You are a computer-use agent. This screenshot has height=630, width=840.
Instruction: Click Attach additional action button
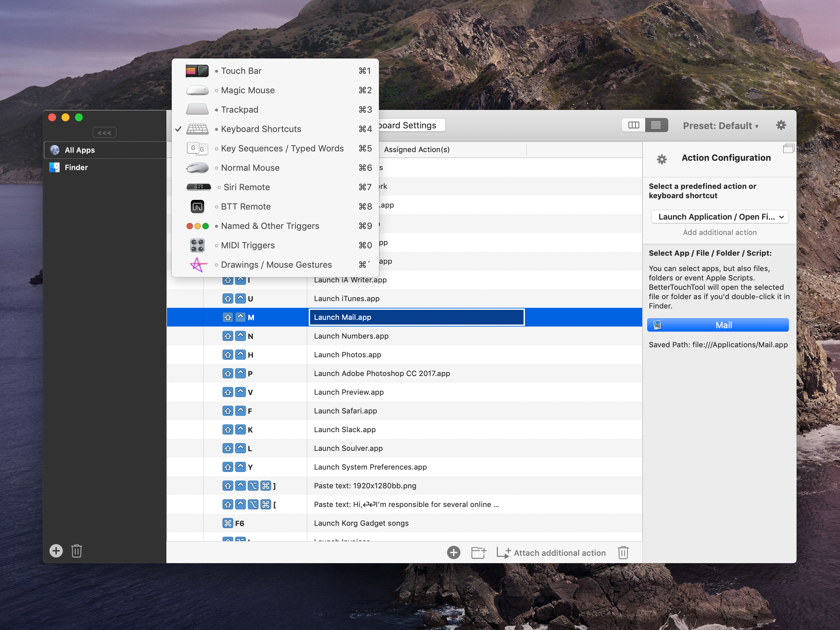pos(551,553)
